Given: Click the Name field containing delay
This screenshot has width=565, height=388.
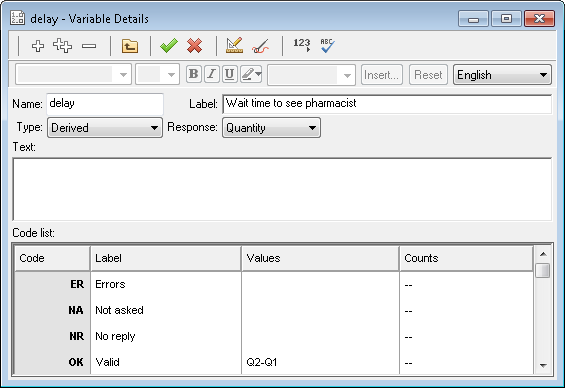Looking at the screenshot, I should (x=105, y=104).
